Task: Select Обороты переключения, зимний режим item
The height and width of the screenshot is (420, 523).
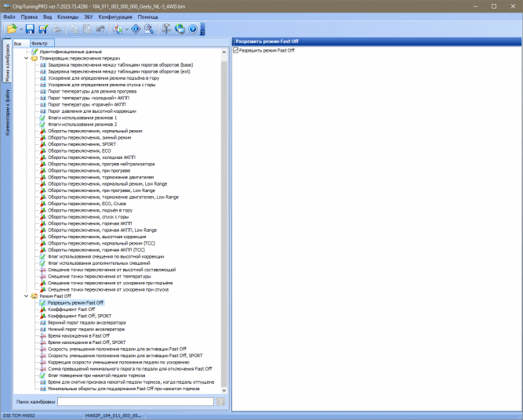Action: point(89,138)
